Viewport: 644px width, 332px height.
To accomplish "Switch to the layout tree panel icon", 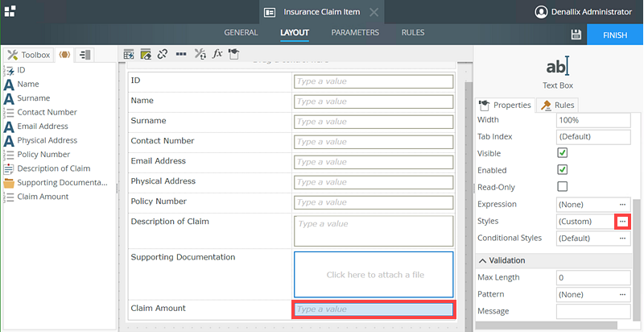I will [85, 55].
